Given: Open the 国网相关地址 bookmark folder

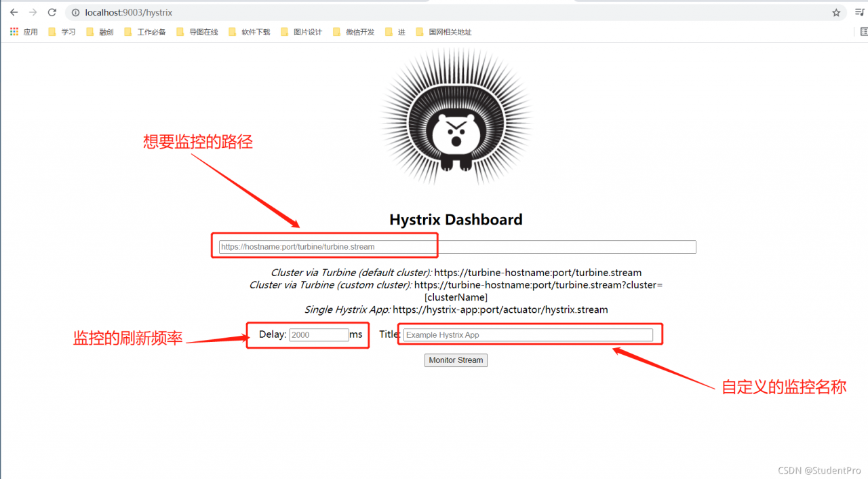Looking at the screenshot, I should [x=443, y=32].
